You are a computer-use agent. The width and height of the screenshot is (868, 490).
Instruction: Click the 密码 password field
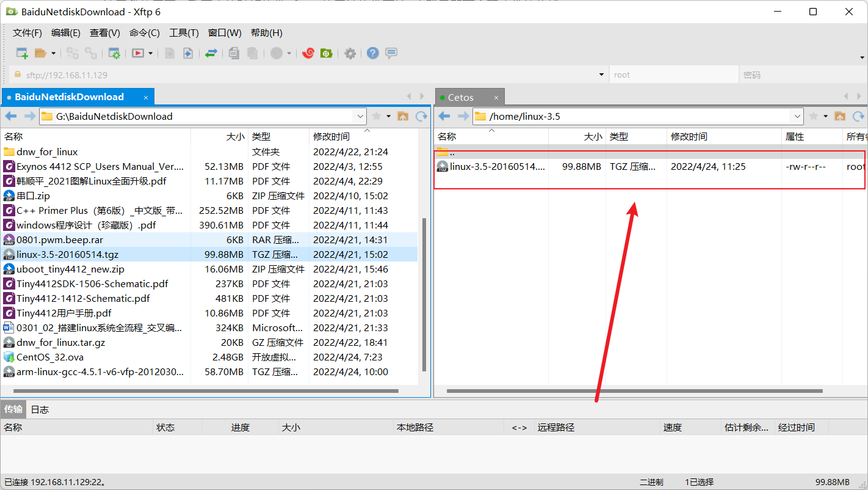802,75
